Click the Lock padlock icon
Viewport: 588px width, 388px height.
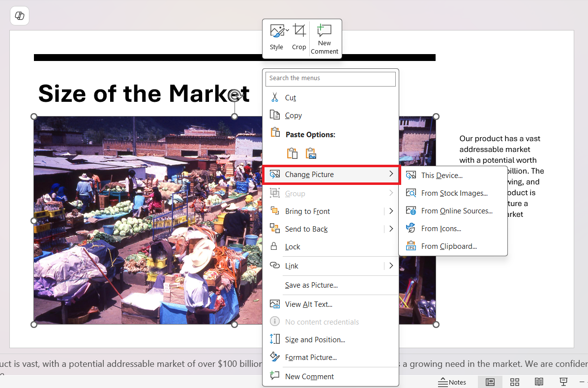274,246
